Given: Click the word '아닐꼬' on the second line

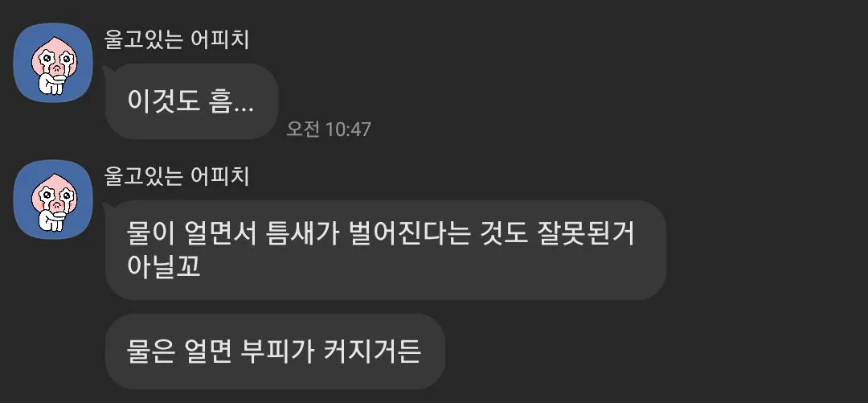Looking at the screenshot, I should click(164, 267).
